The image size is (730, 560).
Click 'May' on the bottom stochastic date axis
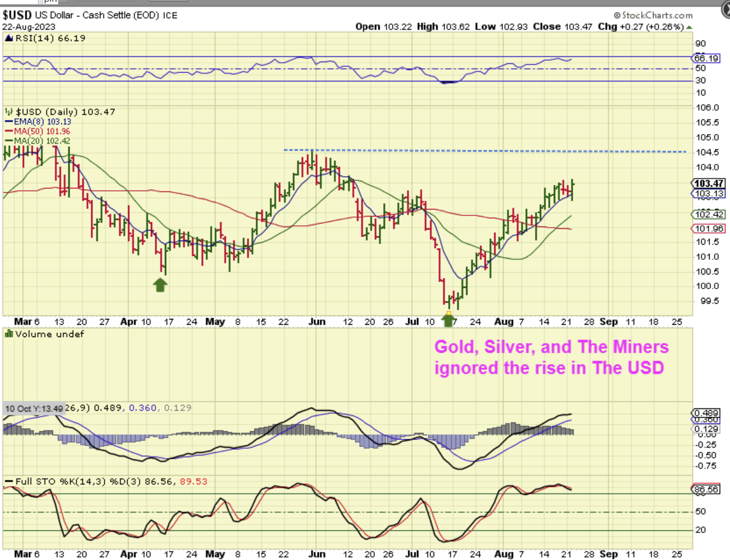click(215, 554)
